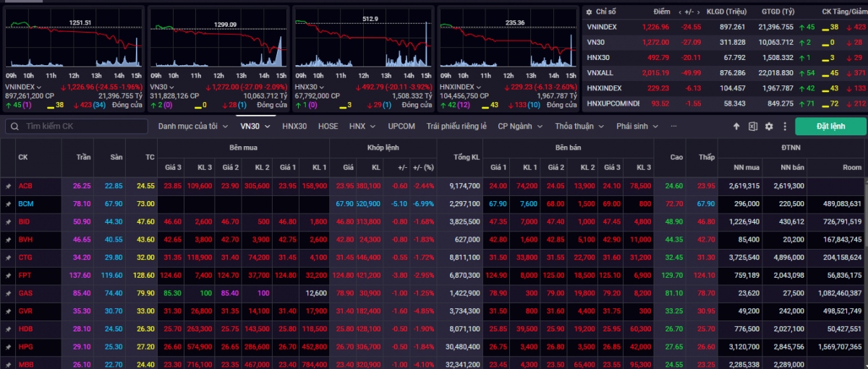Toggle pin on the GAS row
Image resolution: width=868 pixels, height=369 pixels.
[8, 293]
